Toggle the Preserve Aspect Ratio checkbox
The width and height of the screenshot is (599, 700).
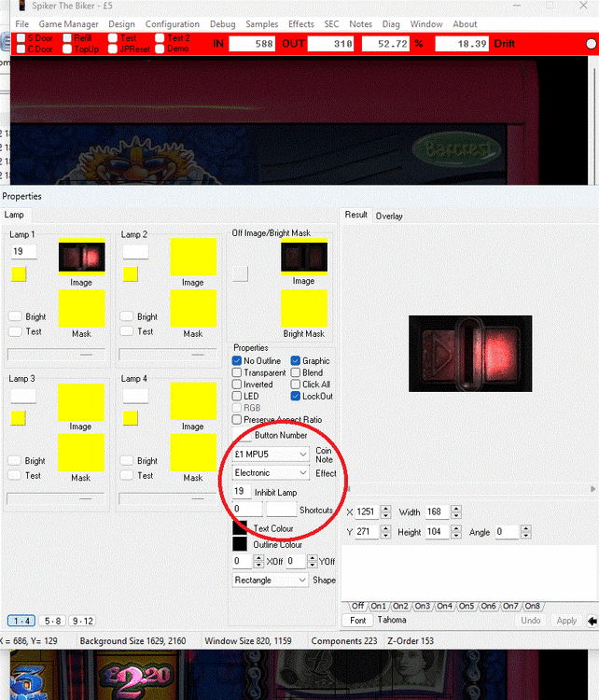pyautogui.click(x=238, y=420)
